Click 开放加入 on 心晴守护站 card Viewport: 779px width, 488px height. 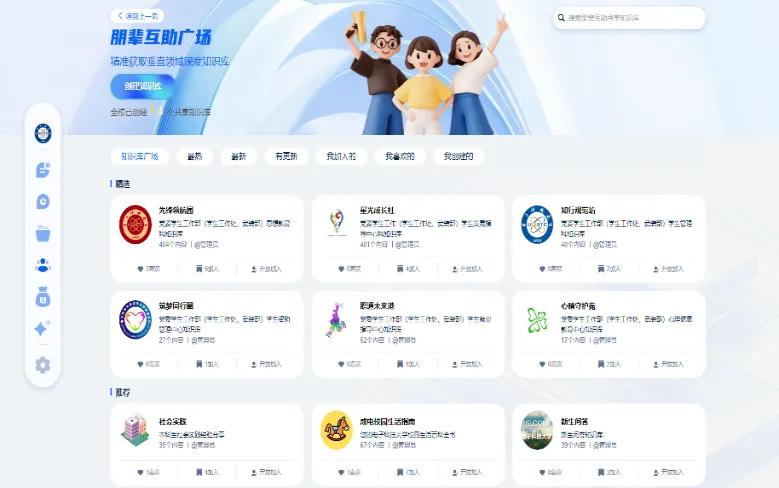point(670,364)
